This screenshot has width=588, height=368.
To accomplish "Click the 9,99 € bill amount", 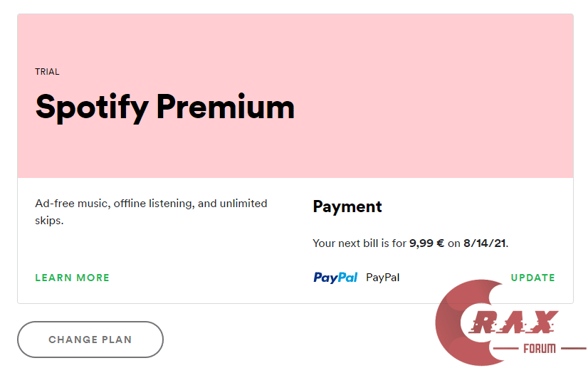I will pos(426,243).
